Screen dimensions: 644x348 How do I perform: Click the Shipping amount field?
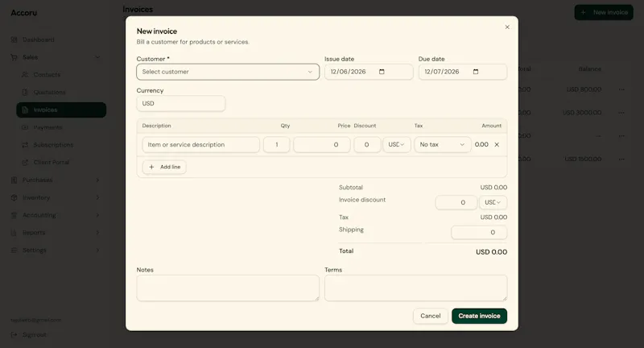[x=479, y=233]
